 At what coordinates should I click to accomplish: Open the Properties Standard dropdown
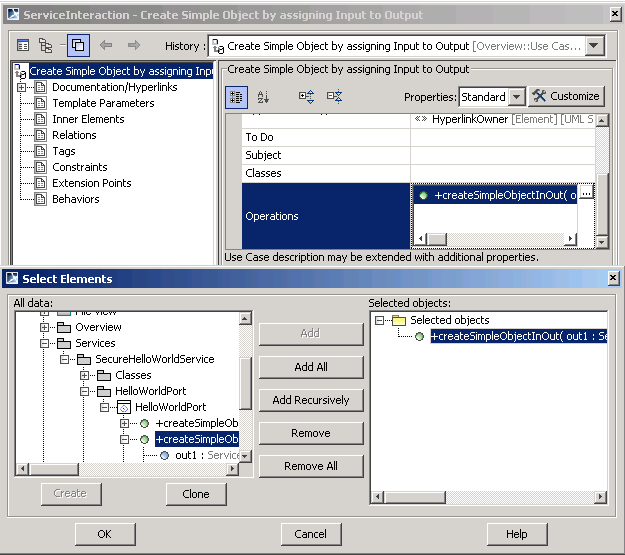pyautogui.click(x=516, y=97)
